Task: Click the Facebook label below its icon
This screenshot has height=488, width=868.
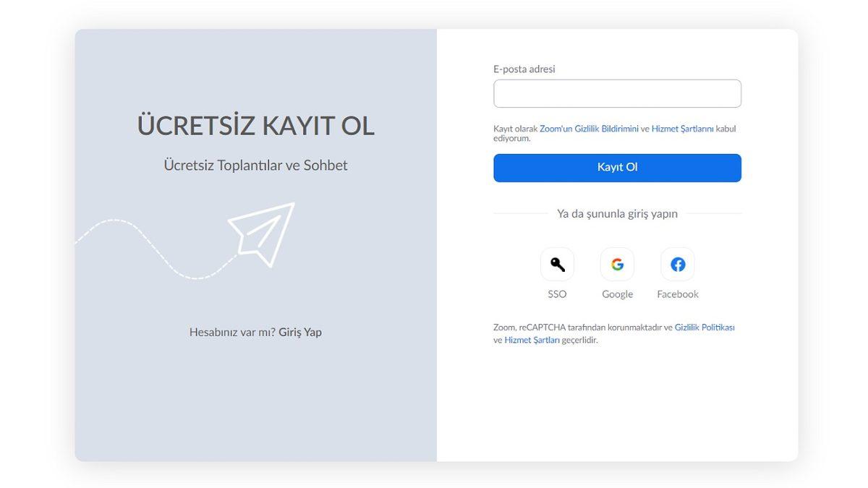Action: pos(677,294)
